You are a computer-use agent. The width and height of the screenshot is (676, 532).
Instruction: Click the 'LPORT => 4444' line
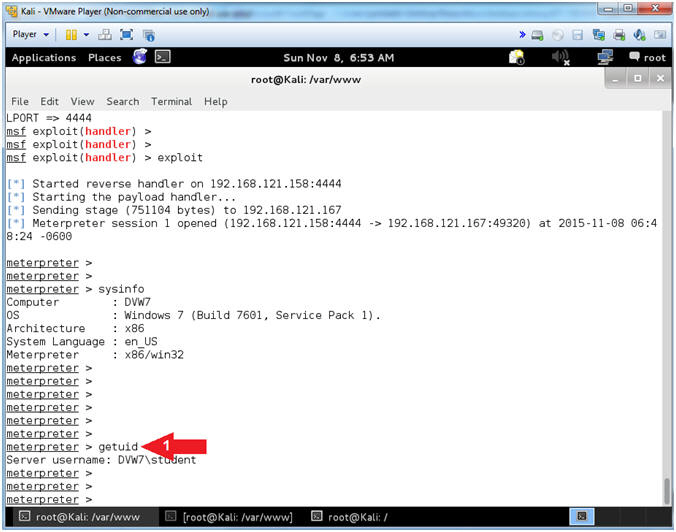pyautogui.click(x=49, y=118)
